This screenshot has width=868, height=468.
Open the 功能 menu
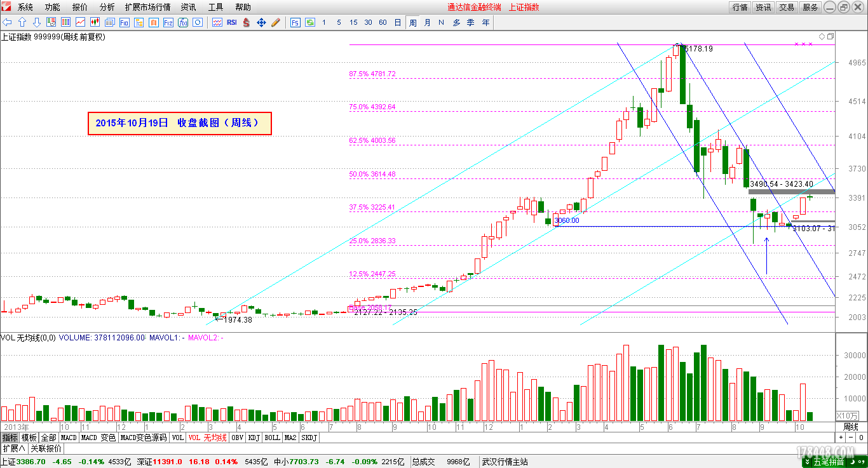53,7
